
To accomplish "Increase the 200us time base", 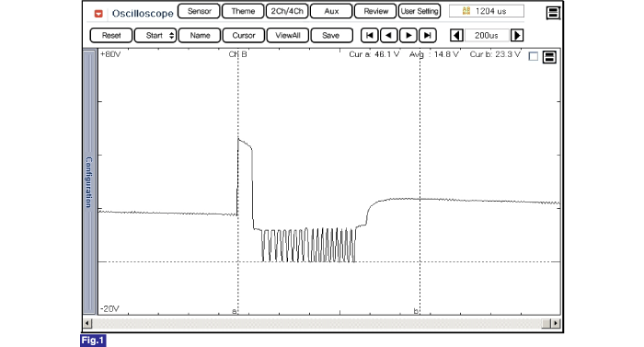I will [517, 35].
